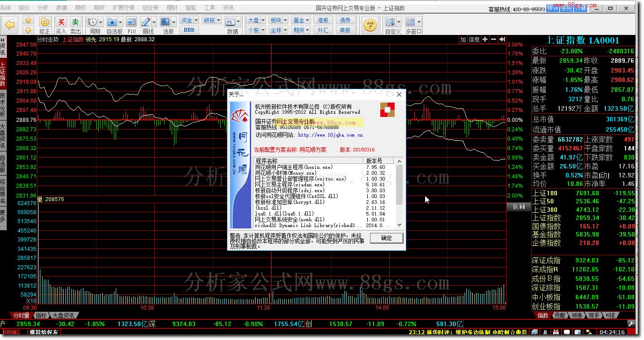Expand the 大盘 dropdown

pyautogui.click(x=263, y=20)
